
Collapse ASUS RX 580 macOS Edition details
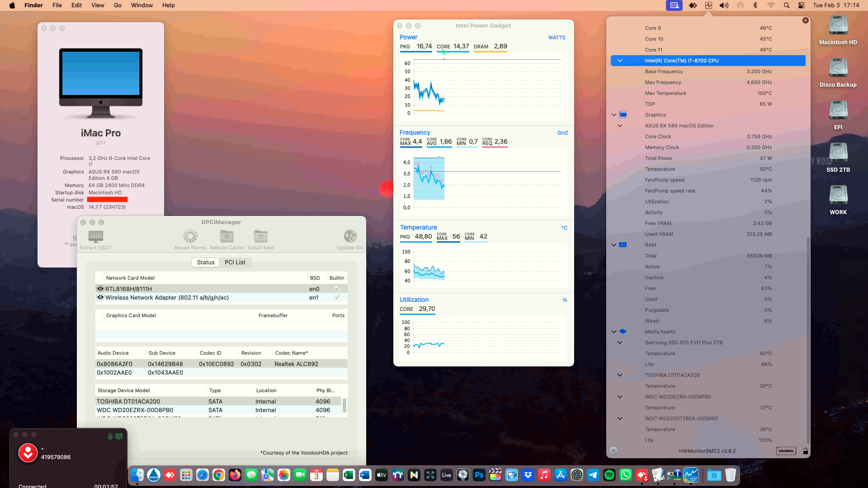coord(620,126)
